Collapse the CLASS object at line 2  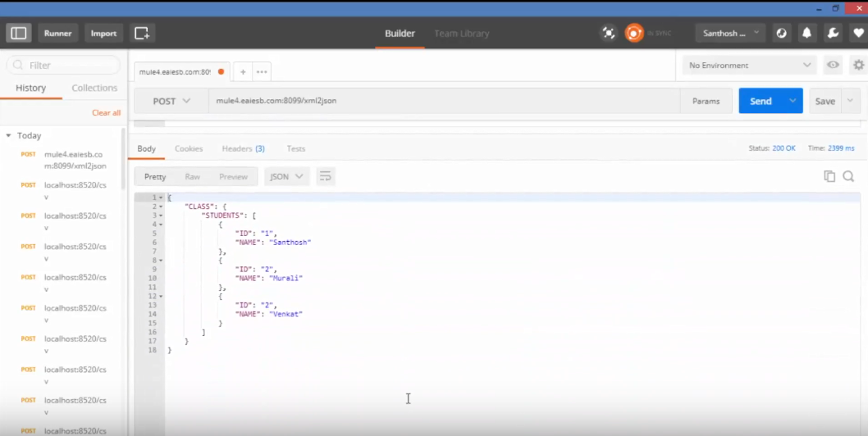pos(161,207)
